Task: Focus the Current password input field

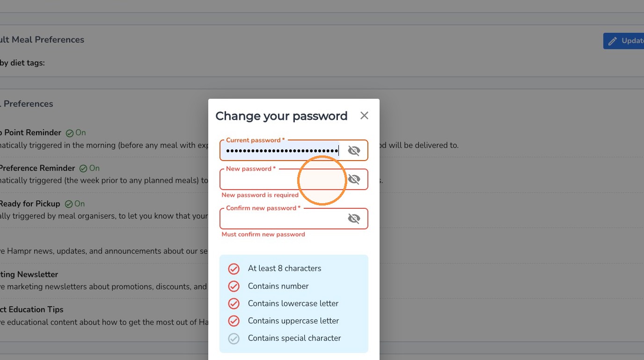Action: (282, 151)
